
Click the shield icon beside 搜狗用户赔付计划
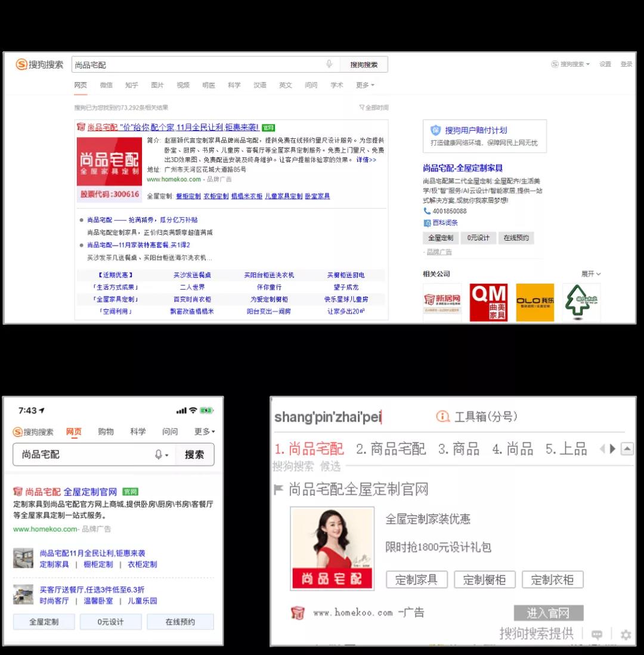pos(436,131)
